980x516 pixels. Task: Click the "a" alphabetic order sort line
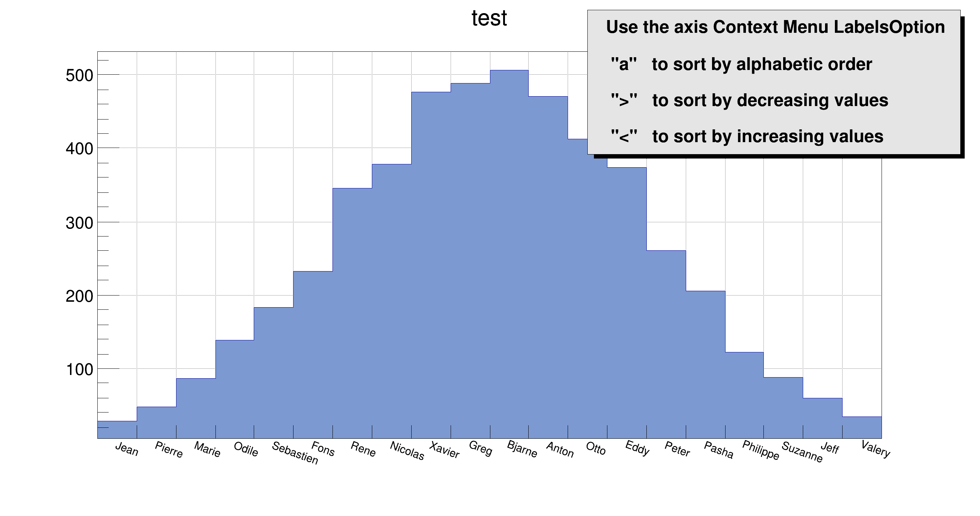tap(741, 64)
